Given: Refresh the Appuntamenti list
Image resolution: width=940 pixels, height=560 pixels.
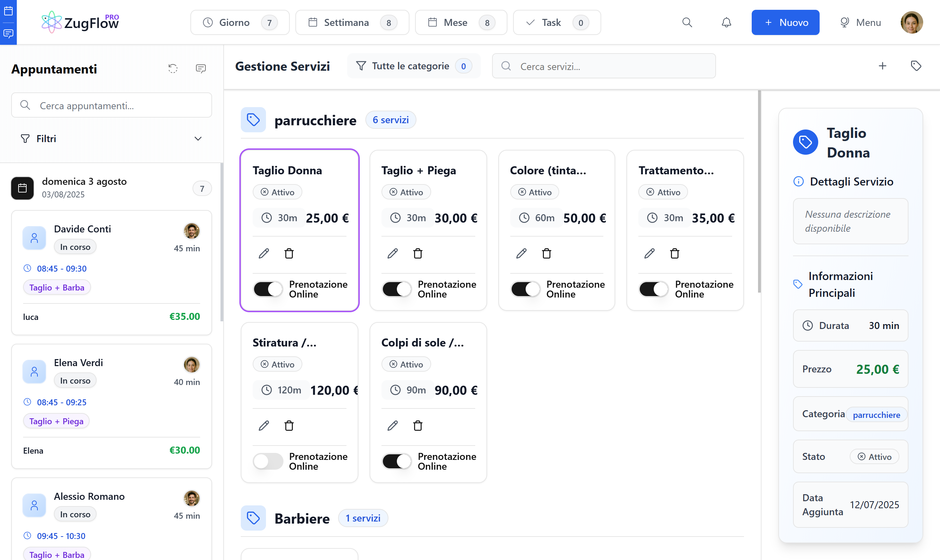Looking at the screenshot, I should coord(173,68).
